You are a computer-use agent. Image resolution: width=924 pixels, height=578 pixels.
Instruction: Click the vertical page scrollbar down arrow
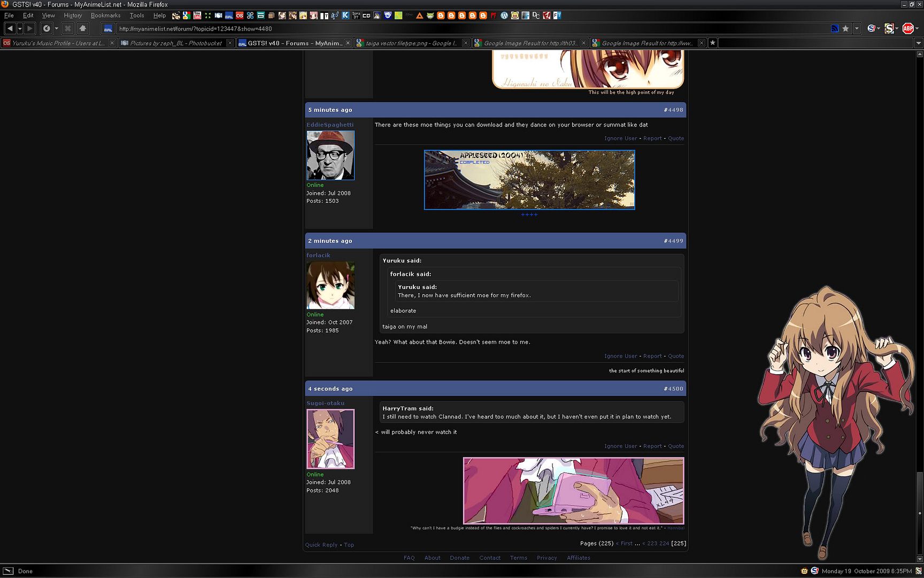(x=920, y=559)
